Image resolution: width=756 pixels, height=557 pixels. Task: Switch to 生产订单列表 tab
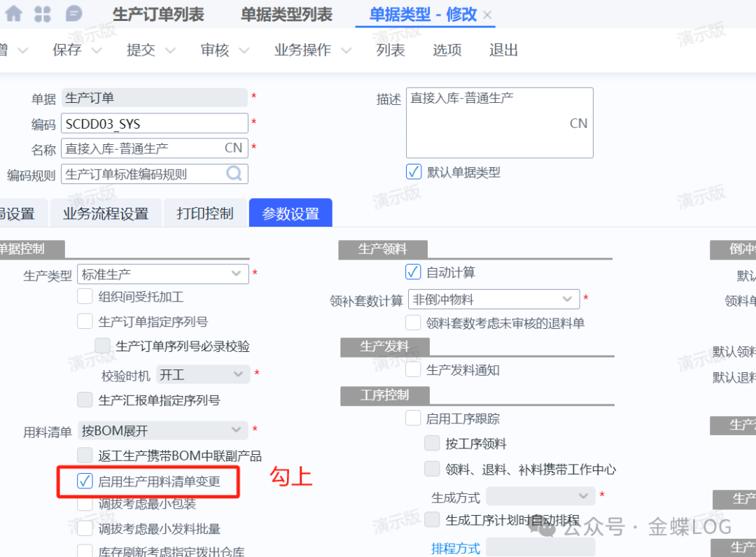point(158,15)
